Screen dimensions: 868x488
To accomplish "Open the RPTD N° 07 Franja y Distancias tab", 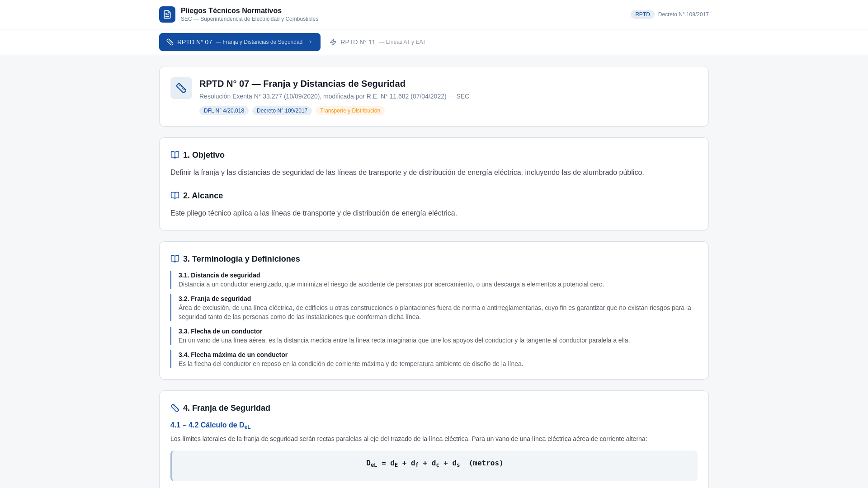I will [x=240, y=42].
